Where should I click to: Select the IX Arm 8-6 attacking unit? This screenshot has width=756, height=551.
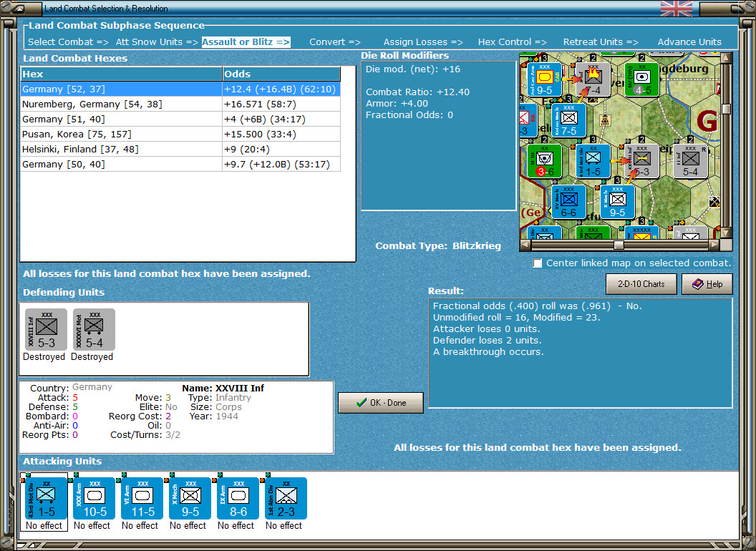coord(238,498)
